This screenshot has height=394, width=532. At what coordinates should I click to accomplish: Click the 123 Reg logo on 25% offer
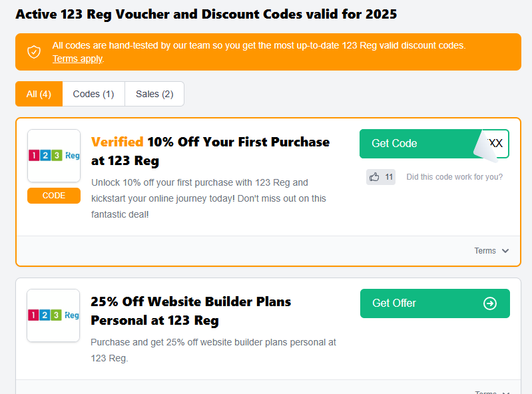click(x=54, y=315)
